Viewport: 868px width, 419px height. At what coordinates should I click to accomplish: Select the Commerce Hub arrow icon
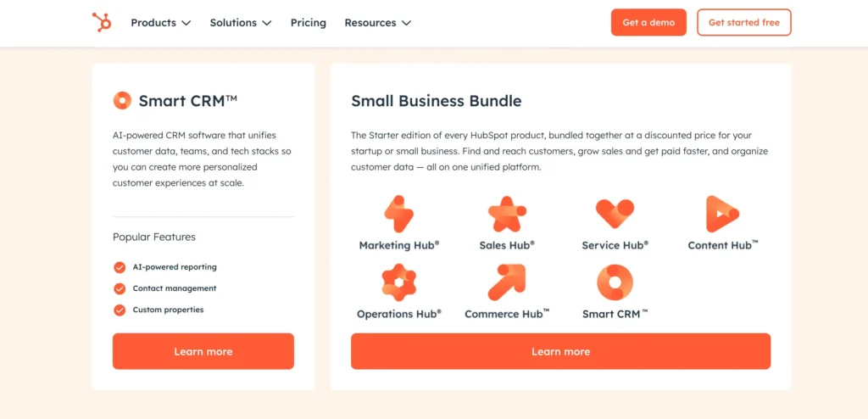click(x=507, y=282)
